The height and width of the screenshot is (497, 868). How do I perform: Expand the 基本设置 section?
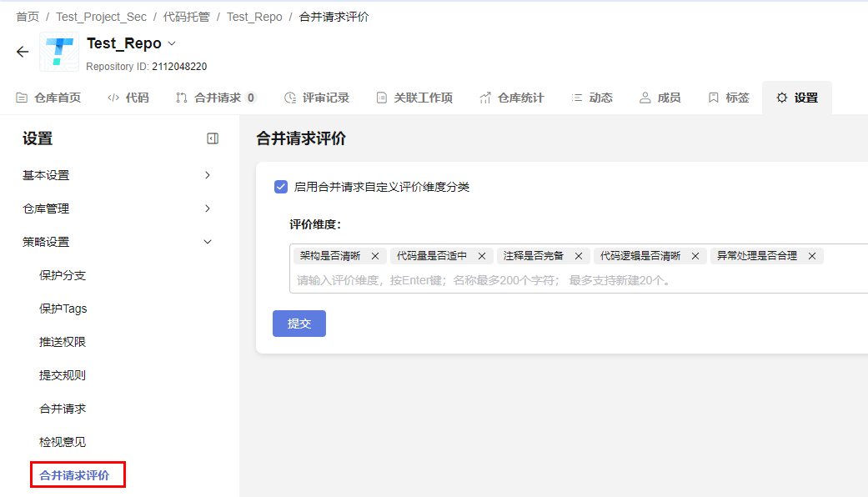pos(208,175)
